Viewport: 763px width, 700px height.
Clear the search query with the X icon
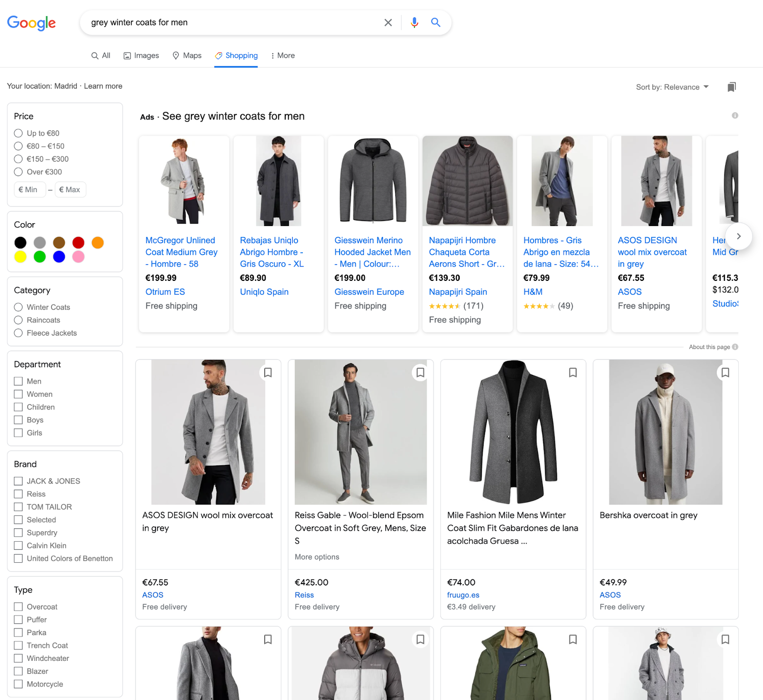point(388,22)
